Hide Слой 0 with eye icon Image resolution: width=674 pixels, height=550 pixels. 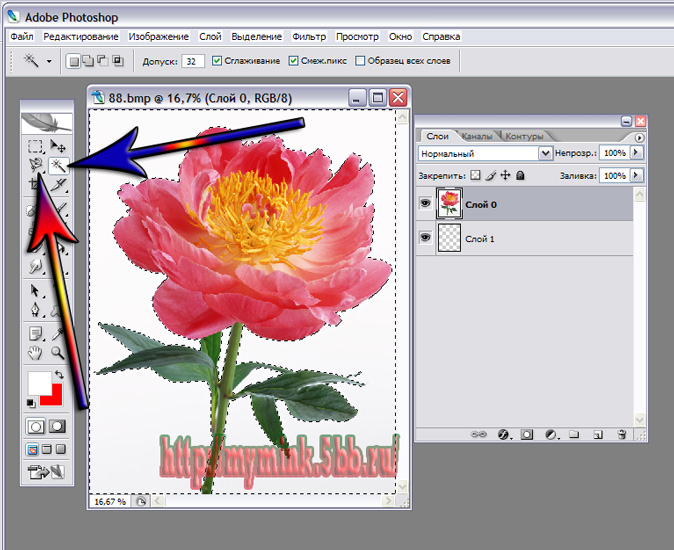tap(426, 203)
